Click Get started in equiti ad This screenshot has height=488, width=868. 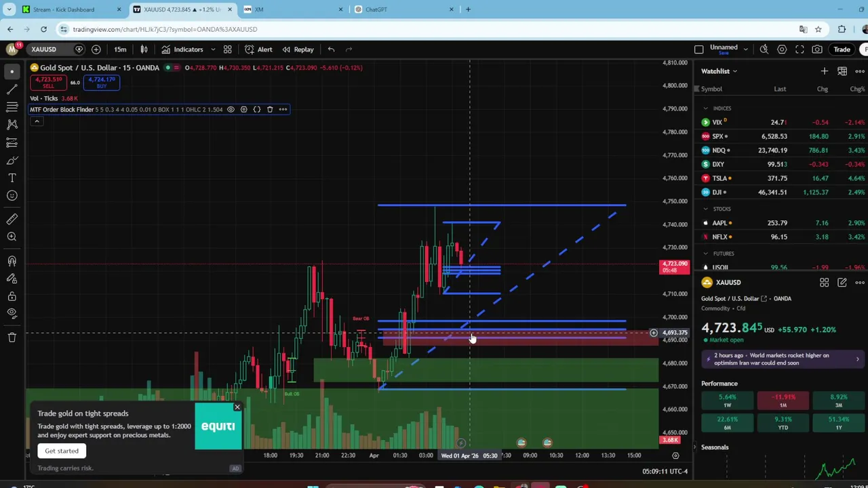tap(62, 451)
